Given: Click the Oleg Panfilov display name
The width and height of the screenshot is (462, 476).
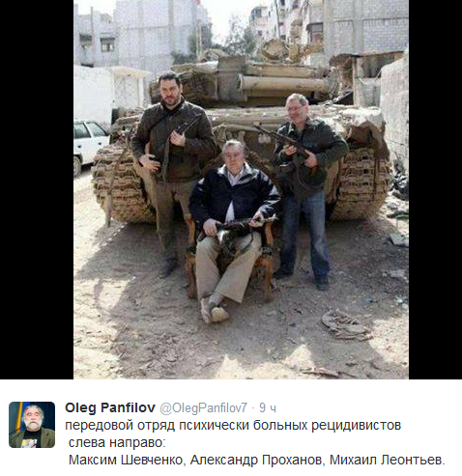Looking at the screenshot, I should (110, 407).
